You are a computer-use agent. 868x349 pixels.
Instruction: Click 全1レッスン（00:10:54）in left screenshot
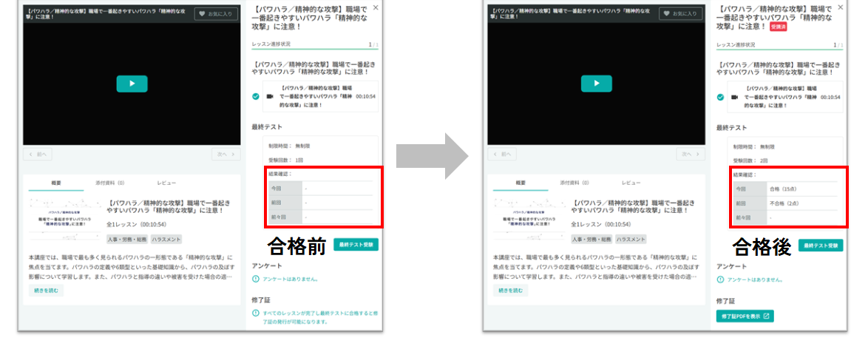point(136,224)
